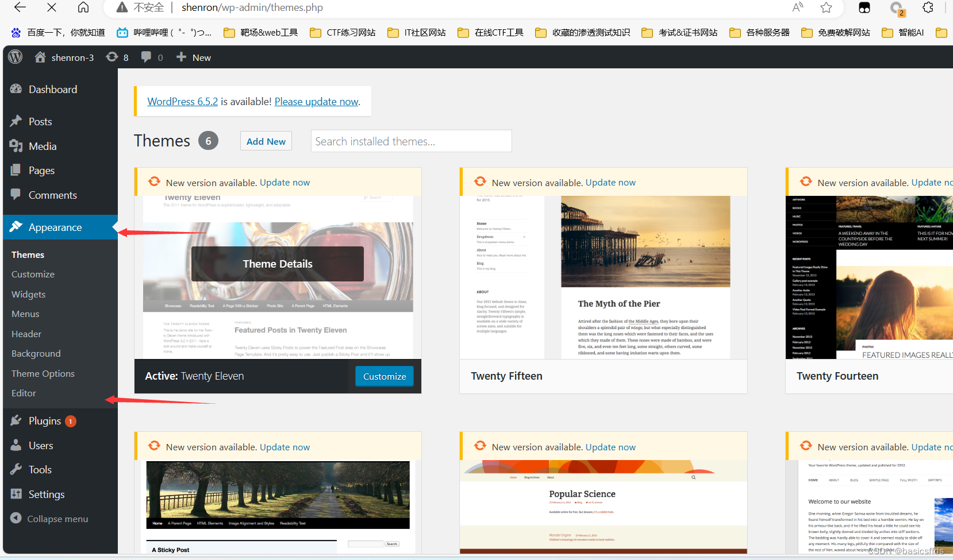Click the WordPress 6.5.2 link
The image size is (953, 560).
183,102
